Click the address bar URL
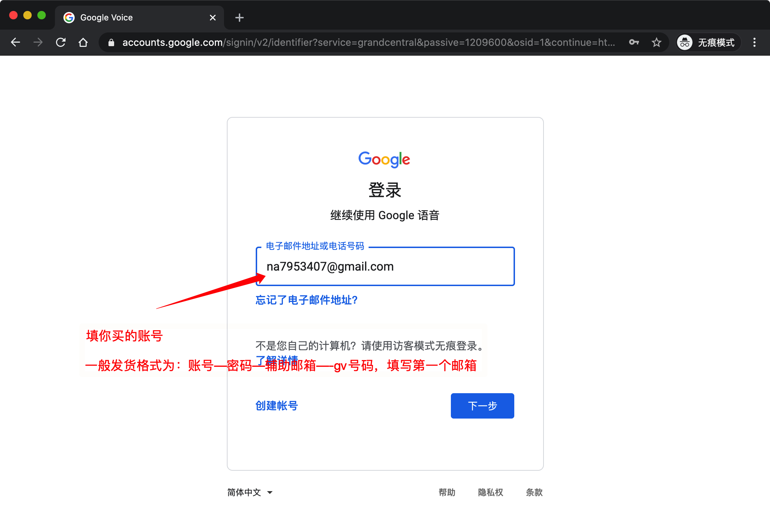Viewport: 770px width, 532px height. [368, 43]
